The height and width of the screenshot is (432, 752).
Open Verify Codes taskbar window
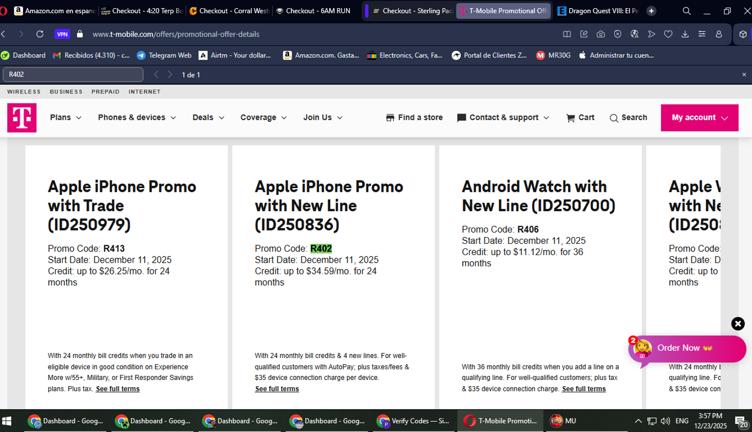413,421
